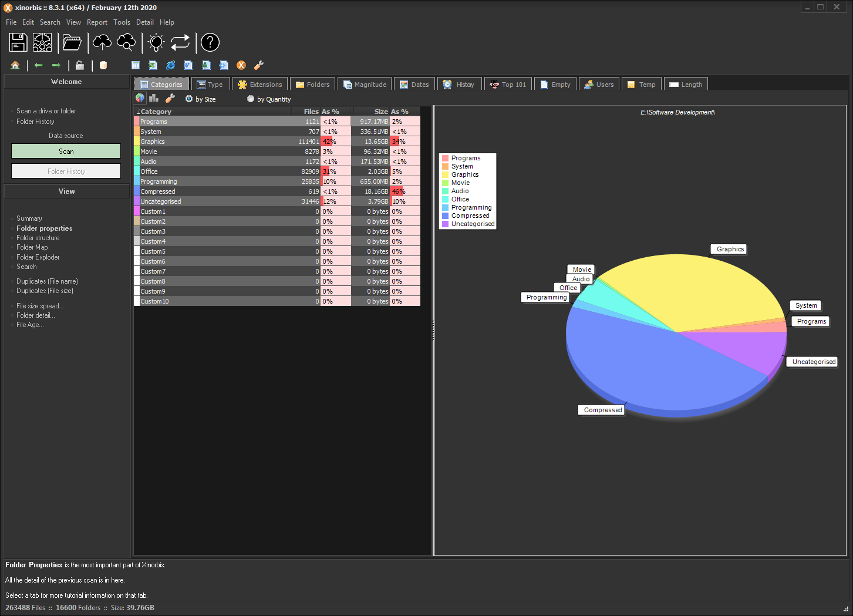Click the lightbulb tips icon
The width and height of the screenshot is (853, 616).
tap(156, 42)
